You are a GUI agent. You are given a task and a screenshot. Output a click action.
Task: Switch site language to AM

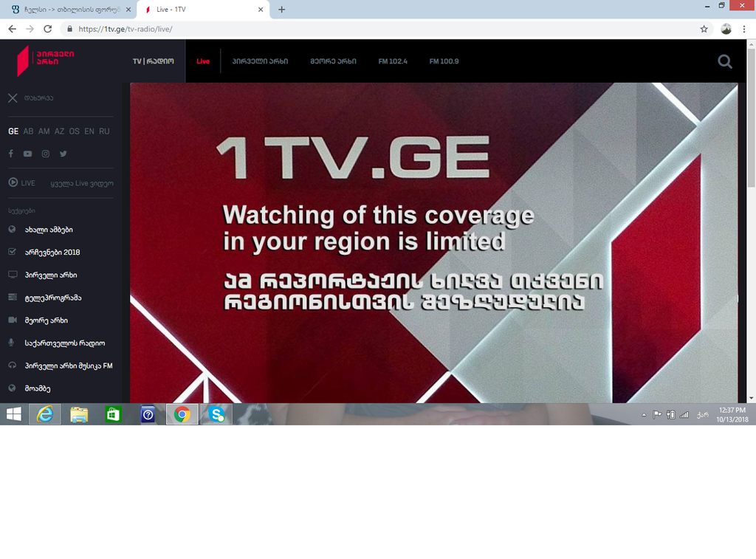tap(44, 131)
